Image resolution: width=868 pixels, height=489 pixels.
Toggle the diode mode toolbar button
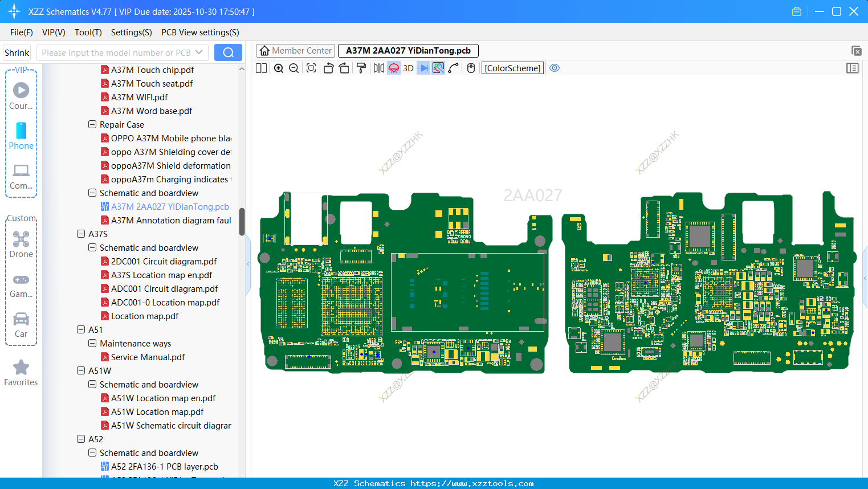(x=423, y=68)
